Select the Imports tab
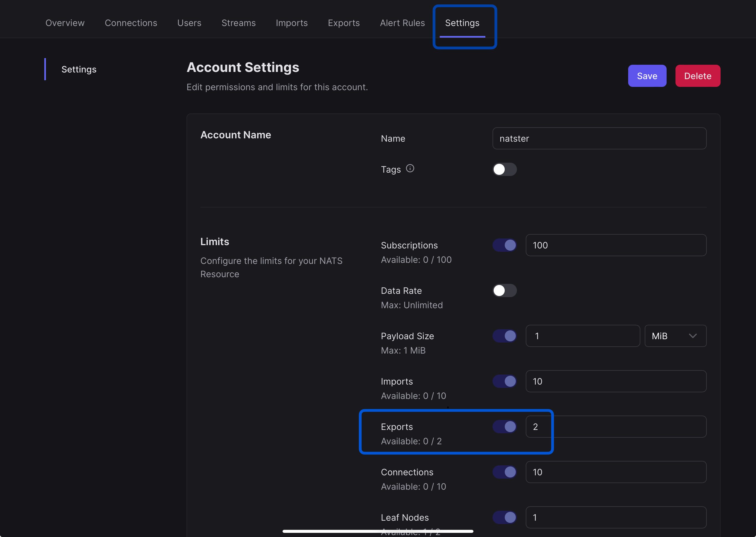 point(292,23)
